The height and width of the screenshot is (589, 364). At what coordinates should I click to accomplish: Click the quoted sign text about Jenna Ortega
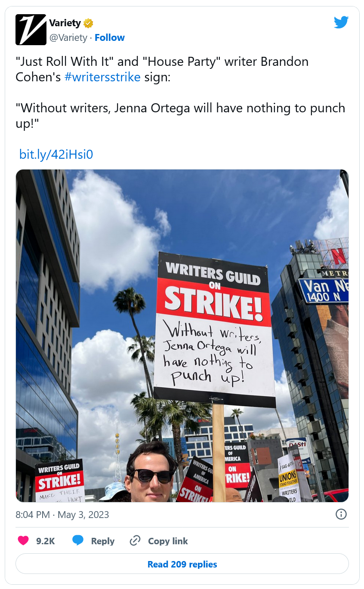pos(181,115)
